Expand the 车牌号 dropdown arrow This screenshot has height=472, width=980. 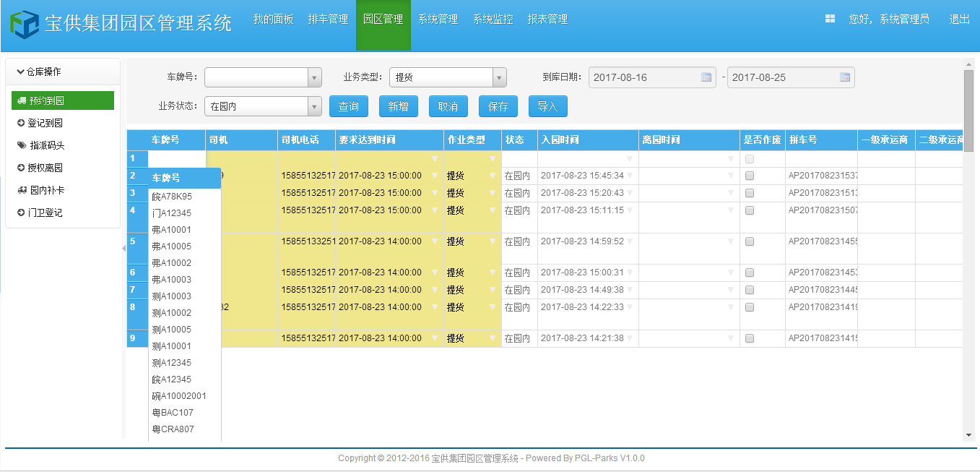coord(314,77)
